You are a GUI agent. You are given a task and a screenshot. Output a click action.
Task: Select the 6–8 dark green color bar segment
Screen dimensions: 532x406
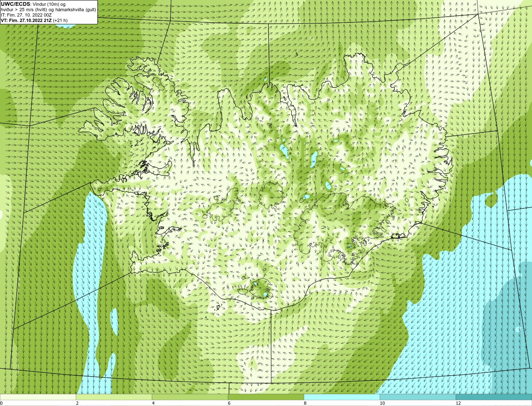click(266, 397)
